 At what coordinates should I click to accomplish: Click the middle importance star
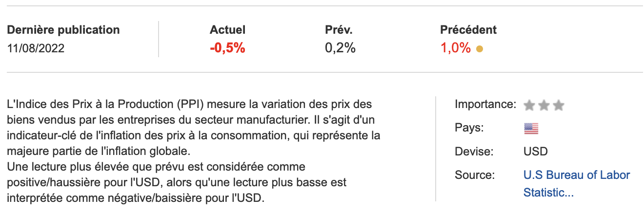(x=544, y=105)
